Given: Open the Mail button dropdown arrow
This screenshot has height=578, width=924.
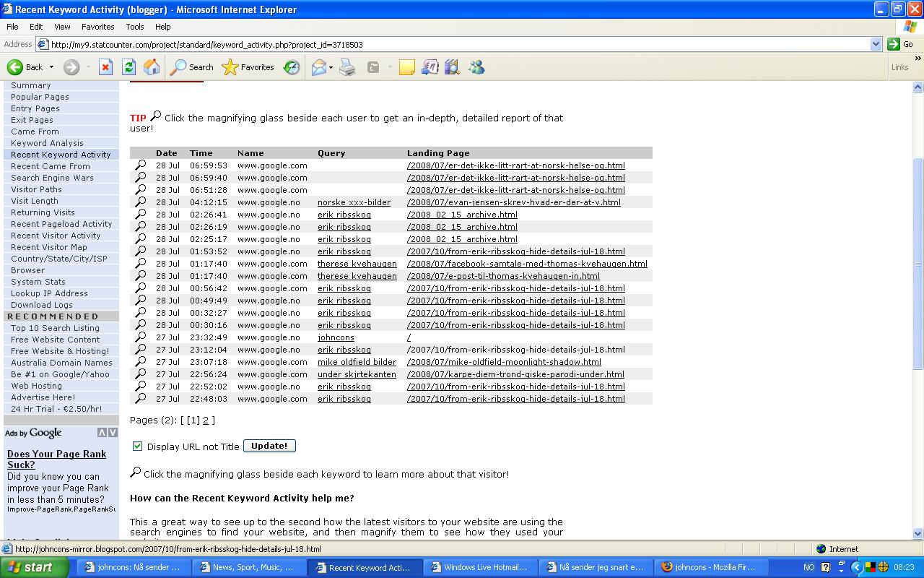Looking at the screenshot, I should 331,67.
